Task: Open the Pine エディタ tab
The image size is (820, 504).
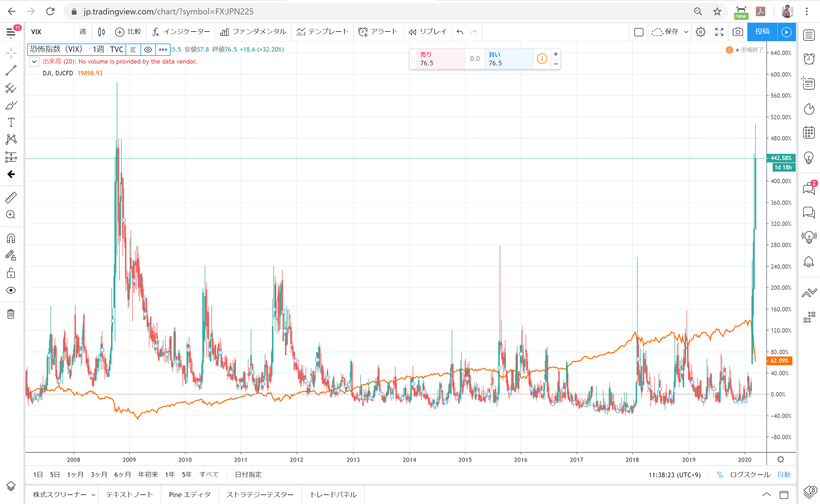Action: pyautogui.click(x=190, y=495)
